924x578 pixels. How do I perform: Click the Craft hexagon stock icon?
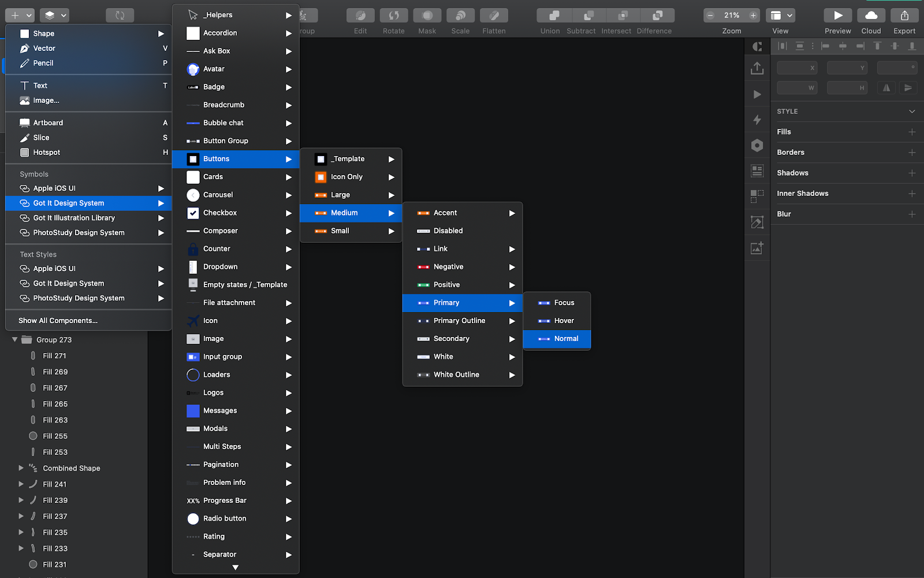click(757, 146)
